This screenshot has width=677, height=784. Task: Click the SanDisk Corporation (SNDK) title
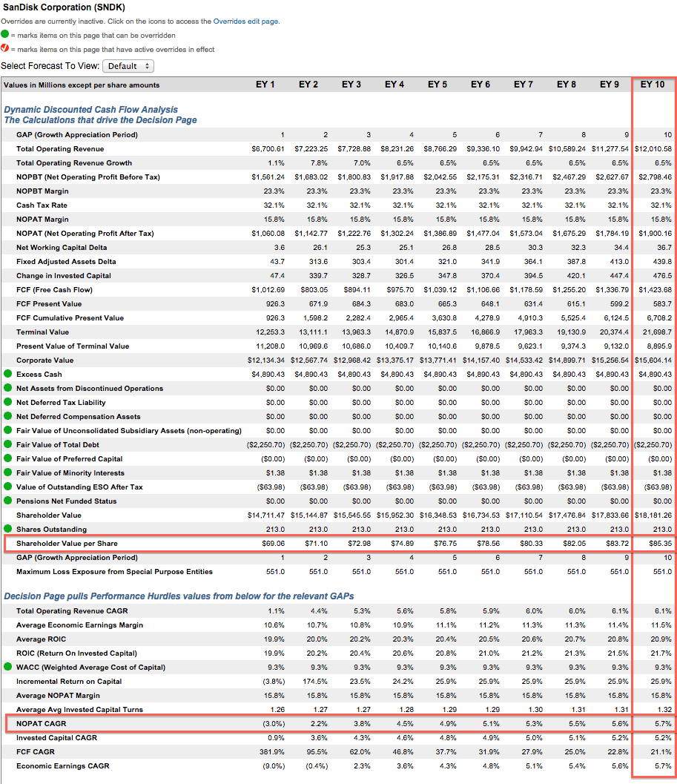64,7
